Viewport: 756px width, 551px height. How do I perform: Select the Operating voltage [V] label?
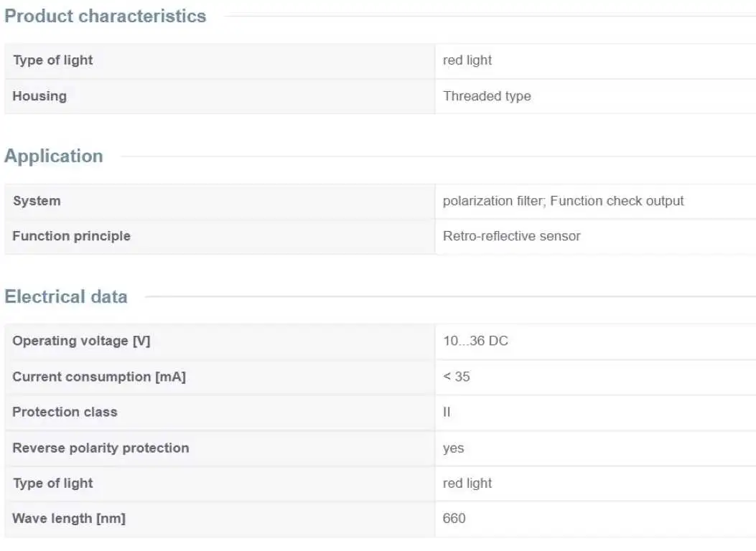click(81, 341)
